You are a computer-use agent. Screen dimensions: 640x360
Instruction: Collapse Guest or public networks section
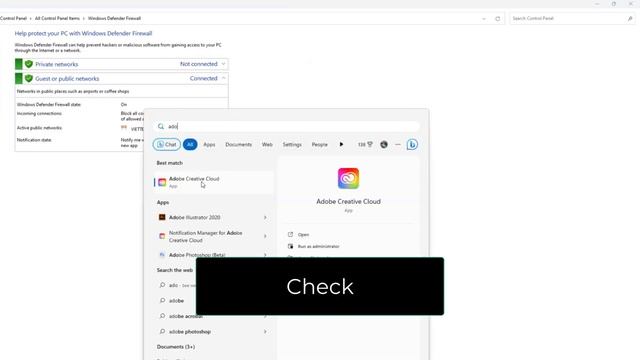point(223,78)
